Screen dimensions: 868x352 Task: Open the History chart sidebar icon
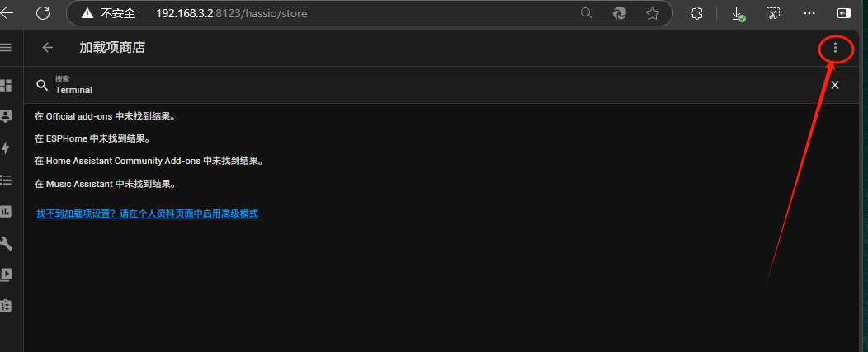tap(6, 211)
